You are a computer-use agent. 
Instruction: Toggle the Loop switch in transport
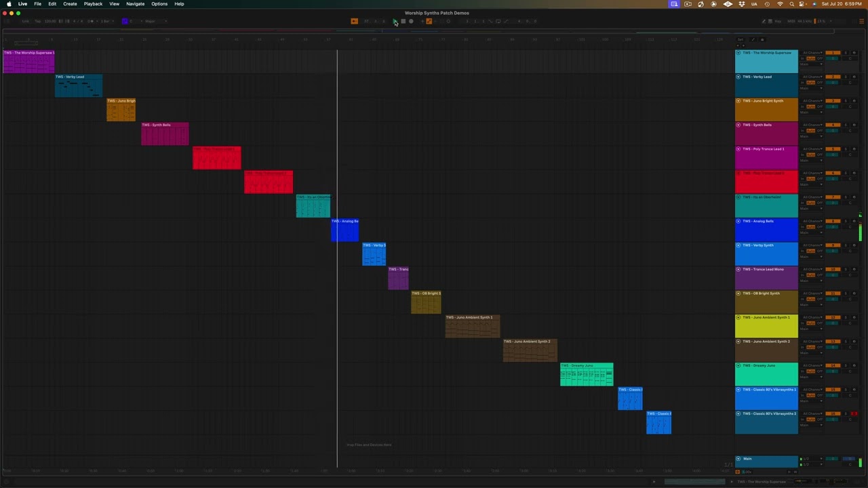[x=498, y=21]
